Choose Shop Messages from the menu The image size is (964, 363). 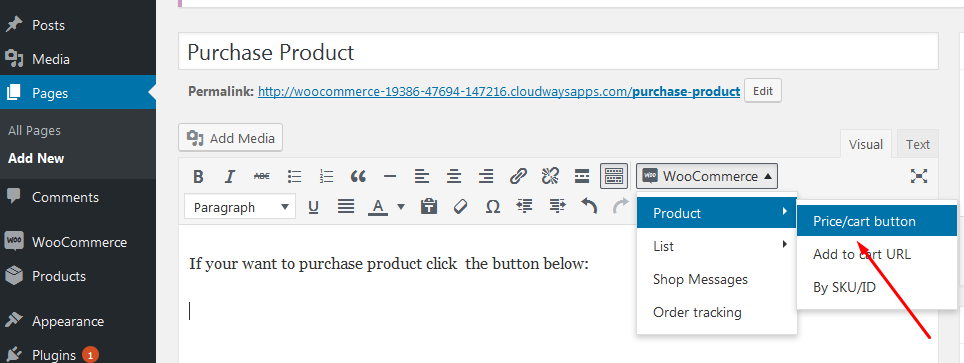(717, 279)
